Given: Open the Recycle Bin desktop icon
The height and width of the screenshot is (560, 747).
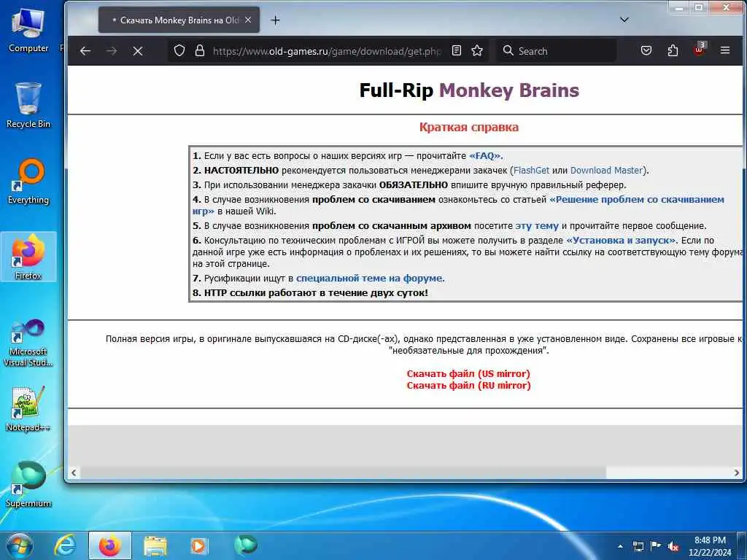Looking at the screenshot, I should pos(28,105).
